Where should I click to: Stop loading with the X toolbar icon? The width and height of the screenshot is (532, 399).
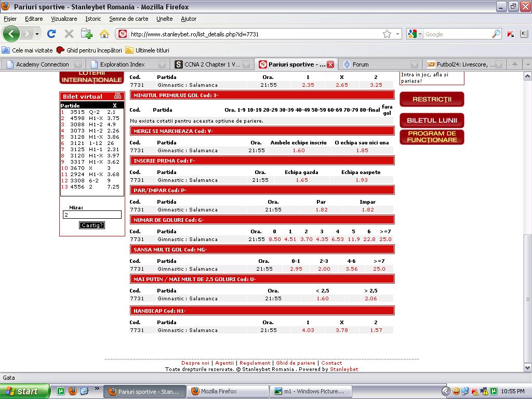69,34
